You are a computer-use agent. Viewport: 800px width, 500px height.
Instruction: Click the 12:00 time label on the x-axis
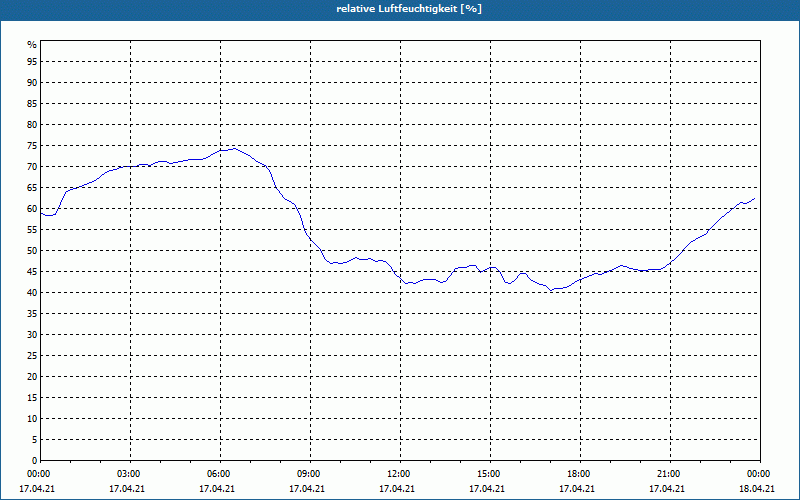397,474
